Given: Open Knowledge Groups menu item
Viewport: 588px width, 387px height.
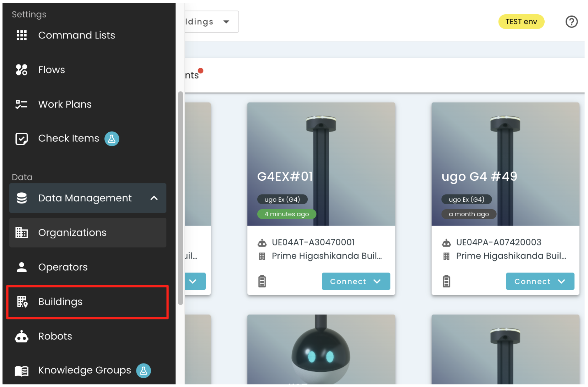Looking at the screenshot, I should tap(88, 371).
